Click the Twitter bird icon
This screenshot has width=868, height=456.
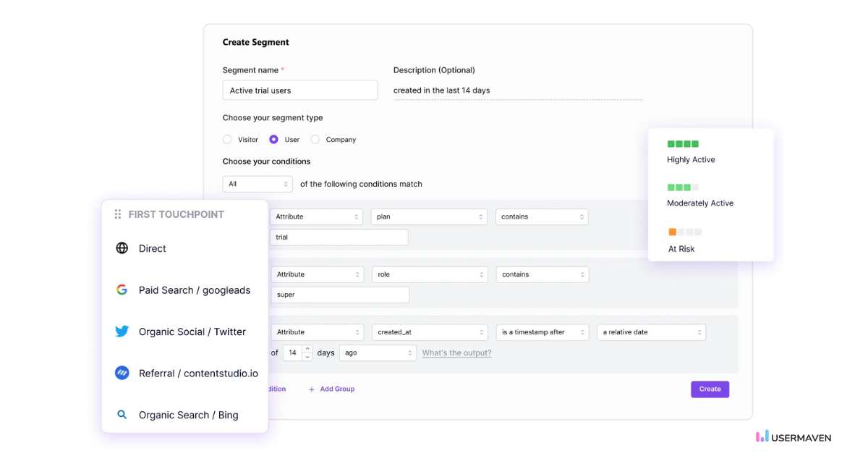(122, 332)
